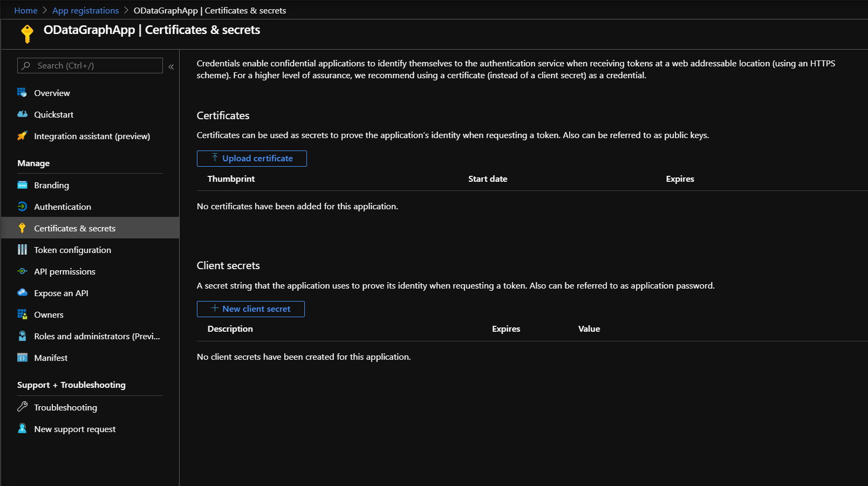Click the Manifest icon in sidebar
Screen dimensions: 868x486
point(22,358)
